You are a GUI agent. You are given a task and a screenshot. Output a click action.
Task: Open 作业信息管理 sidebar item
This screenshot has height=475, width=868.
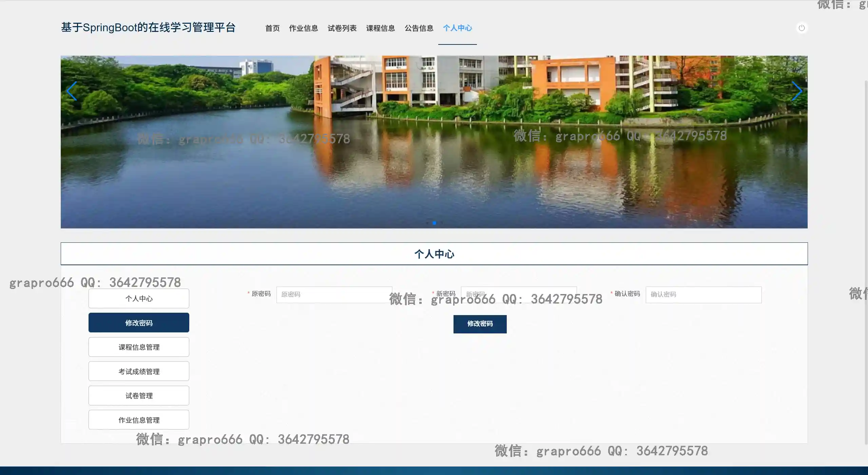(139, 420)
